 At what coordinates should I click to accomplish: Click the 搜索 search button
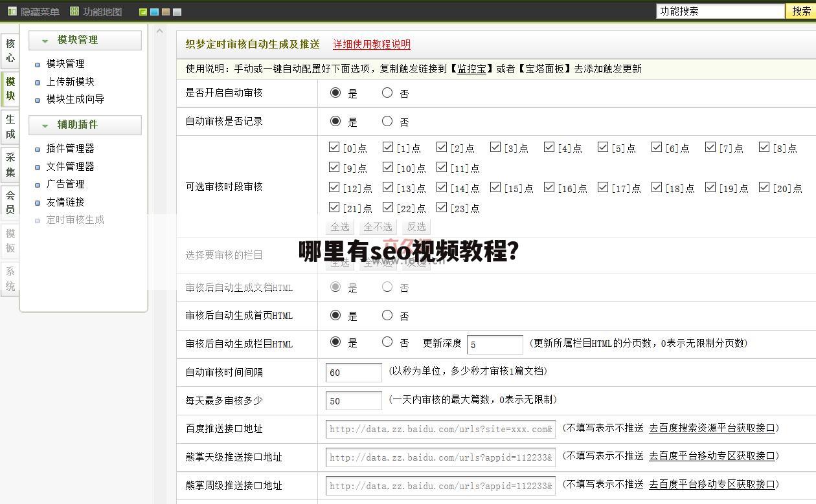click(801, 11)
